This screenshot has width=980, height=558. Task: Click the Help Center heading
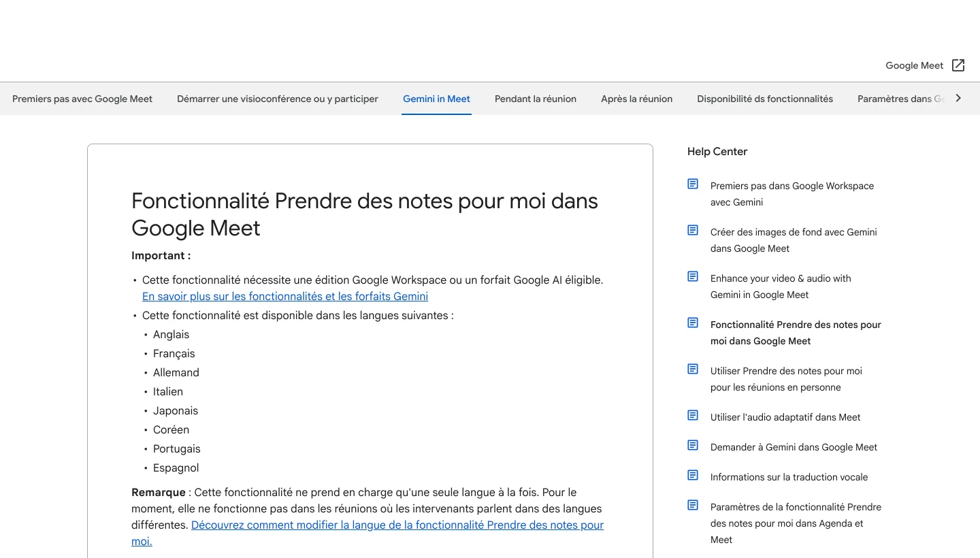coord(717,152)
